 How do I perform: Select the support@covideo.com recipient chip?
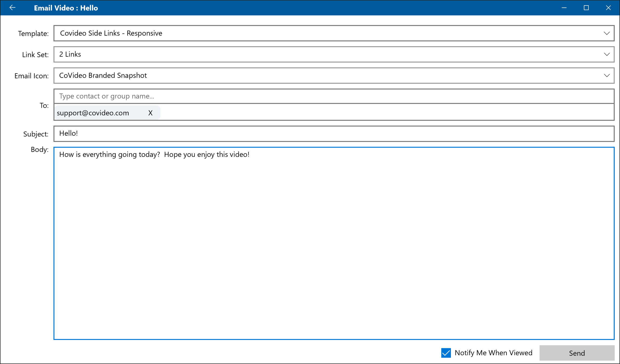[93, 113]
